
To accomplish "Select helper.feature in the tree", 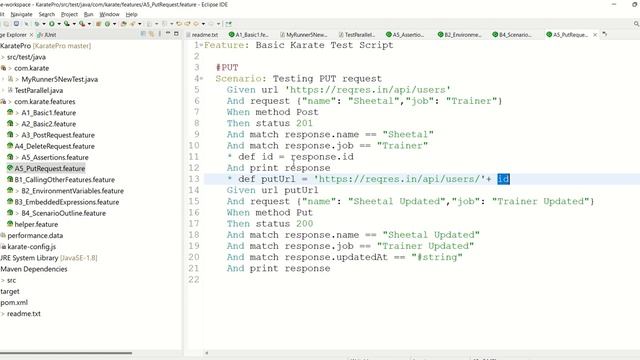I will click(x=36, y=224).
